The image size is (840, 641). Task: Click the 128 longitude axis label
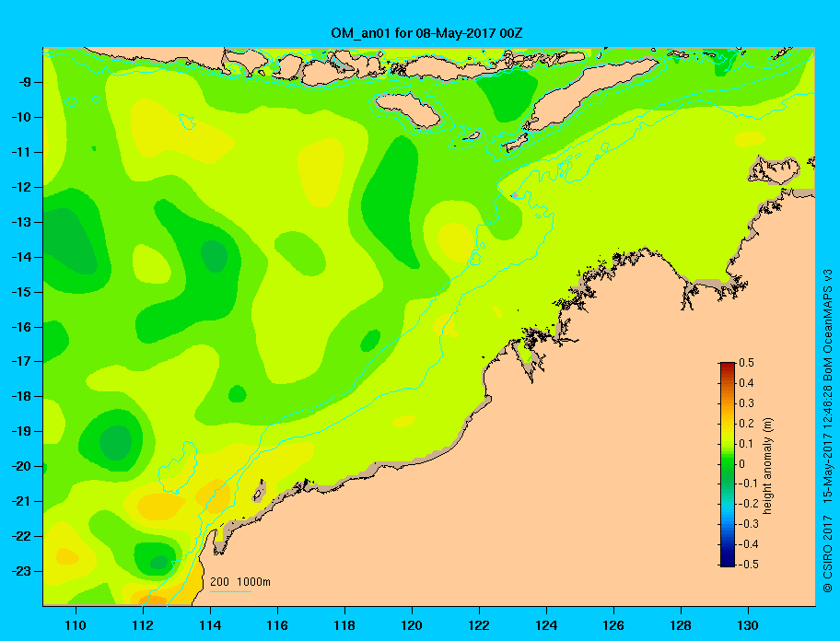point(681,625)
